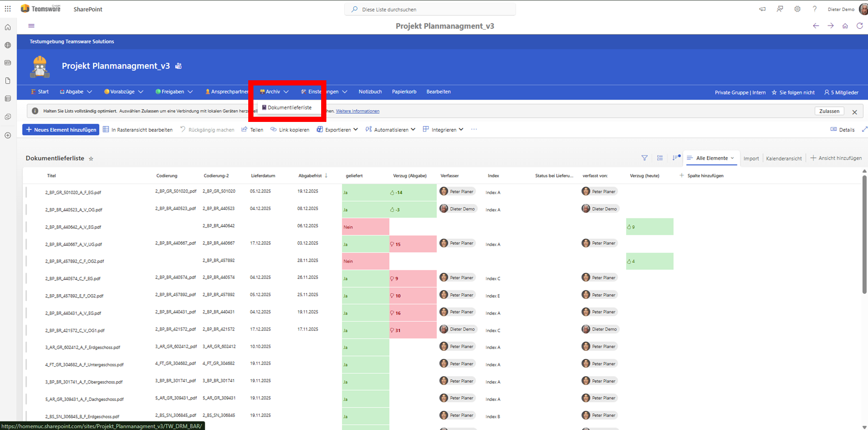
Task: Toggle the hamburger navigation menu
Action: tap(31, 26)
